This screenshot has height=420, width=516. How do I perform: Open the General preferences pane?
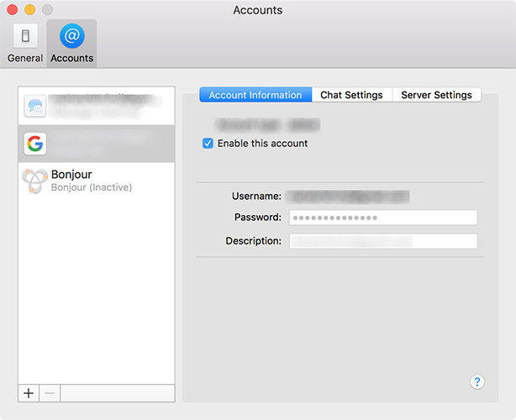pos(25,44)
